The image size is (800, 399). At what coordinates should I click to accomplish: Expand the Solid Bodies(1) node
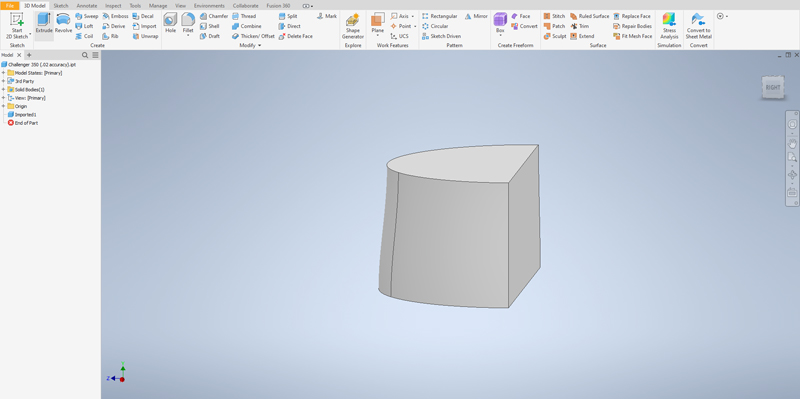click(4, 89)
